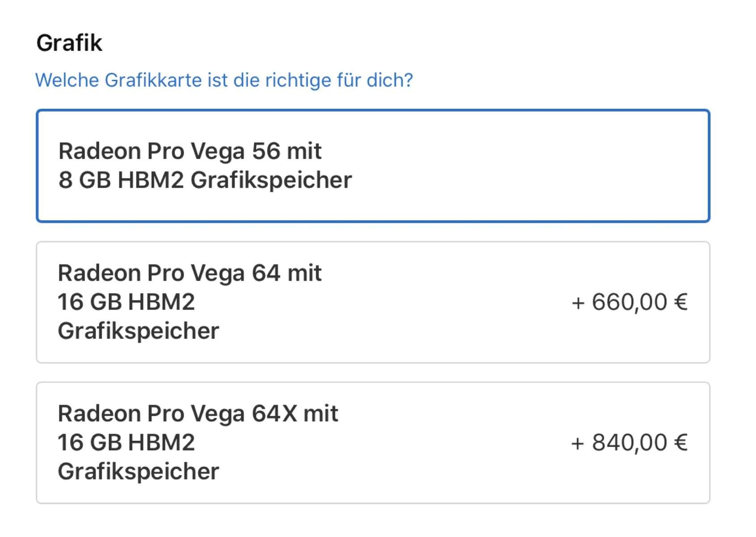The image size is (756, 537).
Task: Select the Radeon Pro Vega 64 option
Action: (372, 302)
